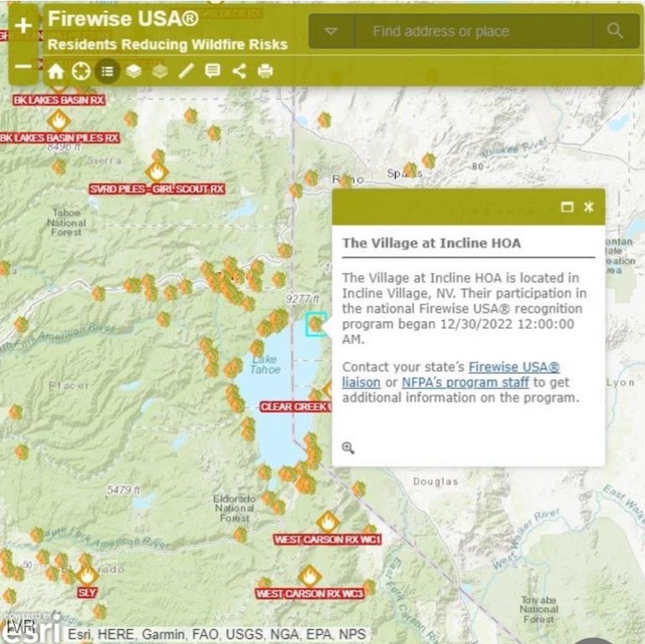Click the my location target icon
Viewport: 645px width, 644px height.
coord(81,71)
